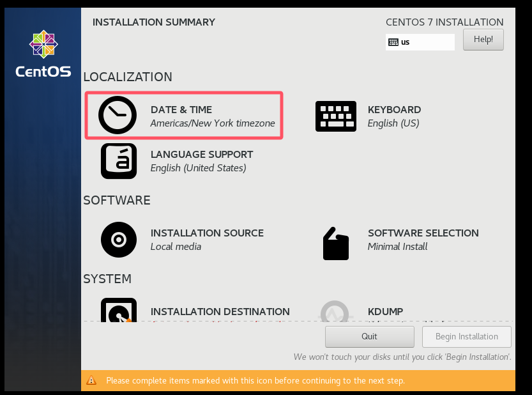
Task: Open the Keyboard layout icon
Action: tap(335, 116)
